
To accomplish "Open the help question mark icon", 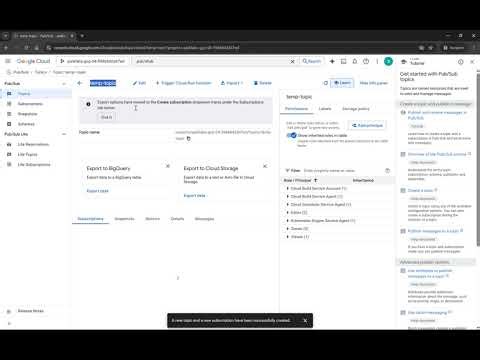I will click(x=366, y=61).
